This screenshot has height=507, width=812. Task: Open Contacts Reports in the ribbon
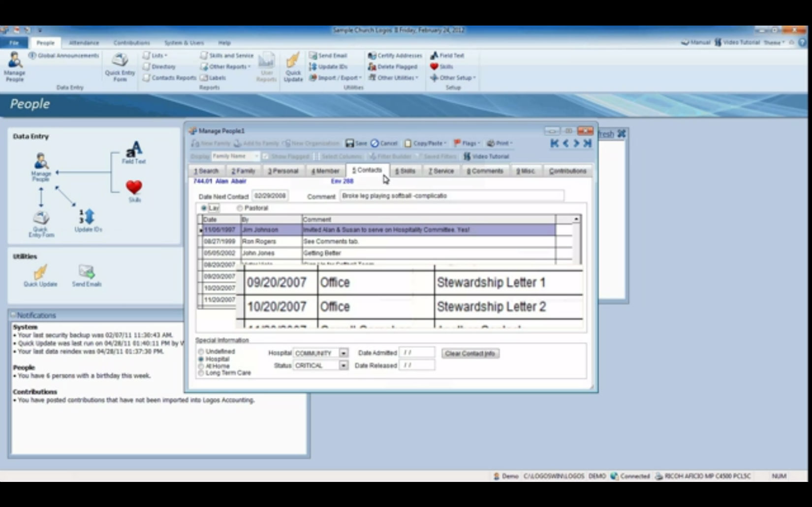pyautogui.click(x=169, y=78)
